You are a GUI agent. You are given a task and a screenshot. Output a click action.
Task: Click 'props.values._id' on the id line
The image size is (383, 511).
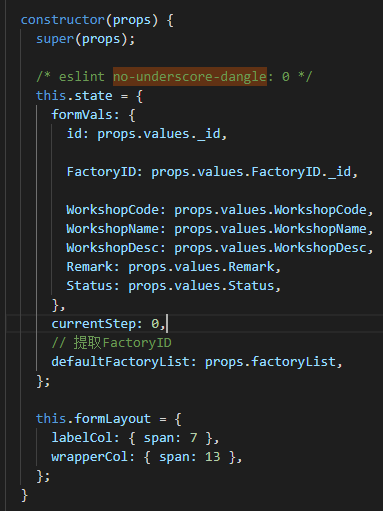[x=159, y=134]
